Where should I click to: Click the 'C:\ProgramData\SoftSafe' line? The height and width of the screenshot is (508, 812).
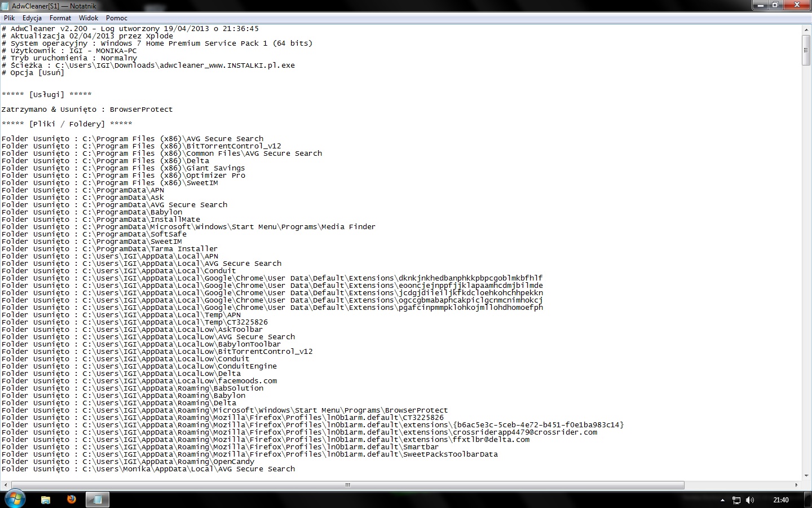(94, 234)
